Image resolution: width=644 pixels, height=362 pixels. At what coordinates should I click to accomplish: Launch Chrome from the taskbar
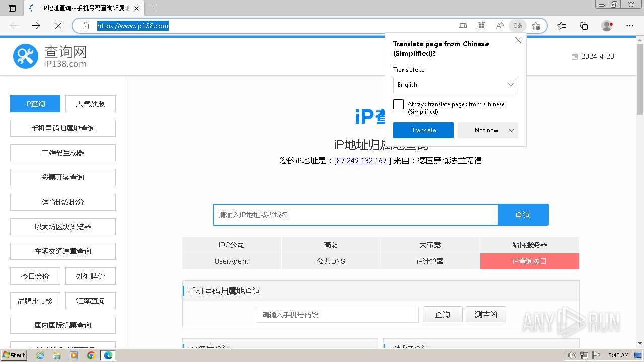click(x=91, y=355)
